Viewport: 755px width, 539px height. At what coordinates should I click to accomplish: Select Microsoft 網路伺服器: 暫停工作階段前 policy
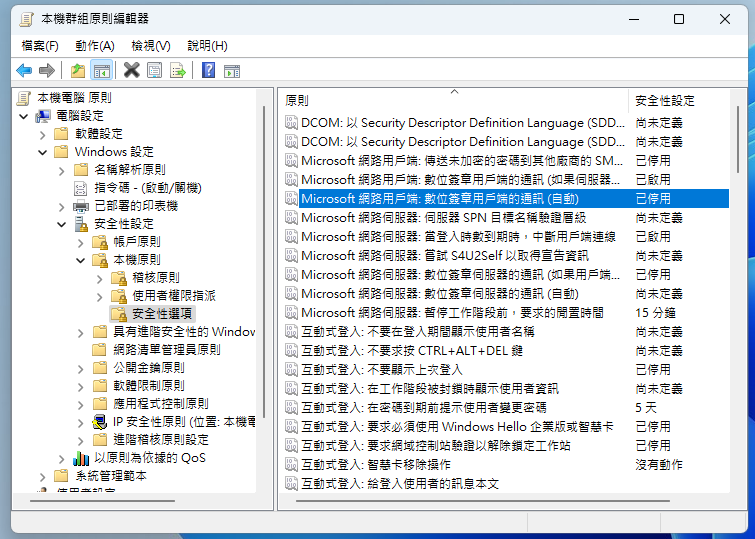click(x=506, y=313)
